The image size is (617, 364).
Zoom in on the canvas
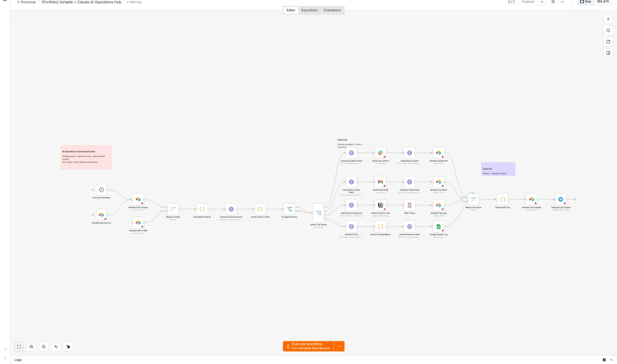[x=31, y=347]
